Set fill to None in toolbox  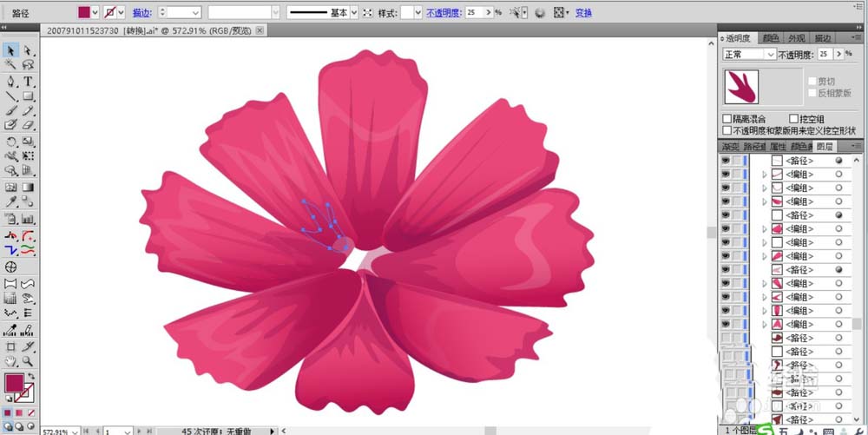(31, 413)
